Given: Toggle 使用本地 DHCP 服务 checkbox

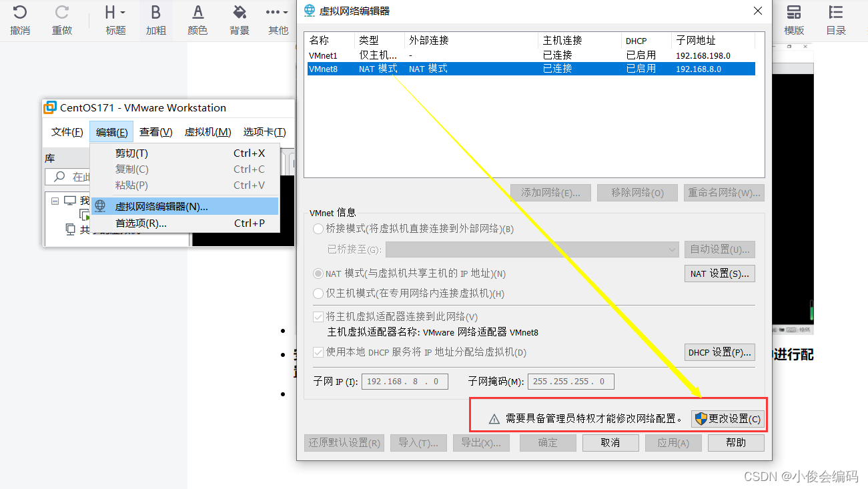Looking at the screenshot, I should click(318, 352).
